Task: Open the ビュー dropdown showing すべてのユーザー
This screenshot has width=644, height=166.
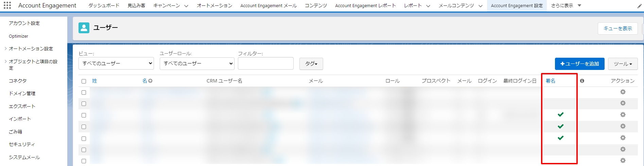Action: pyautogui.click(x=116, y=63)
